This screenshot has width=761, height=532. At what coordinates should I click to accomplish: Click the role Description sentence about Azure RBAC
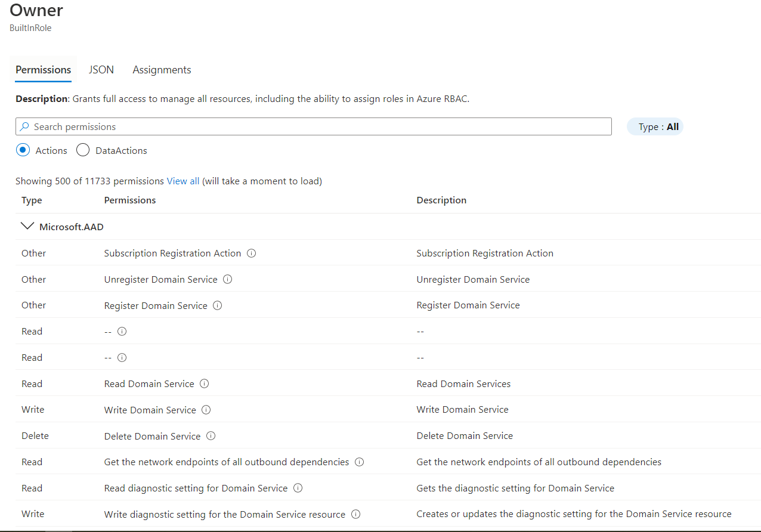pos(243,99)
